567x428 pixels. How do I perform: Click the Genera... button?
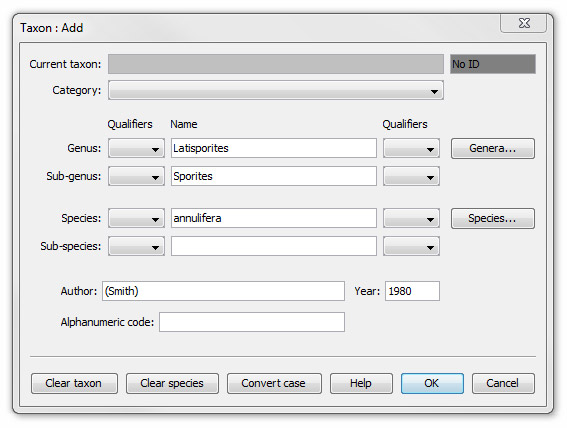pyautogui.click(x=493, y=148)
